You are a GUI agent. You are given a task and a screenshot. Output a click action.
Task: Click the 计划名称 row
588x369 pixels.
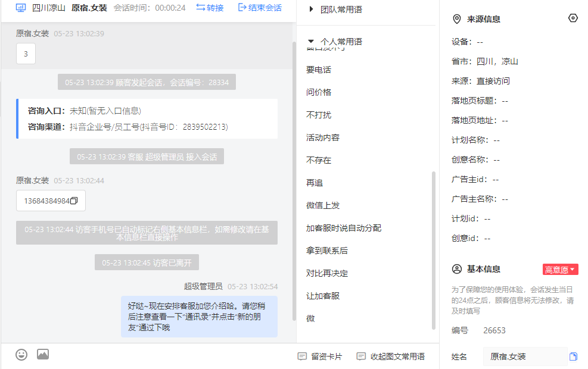tap(475, 140)
